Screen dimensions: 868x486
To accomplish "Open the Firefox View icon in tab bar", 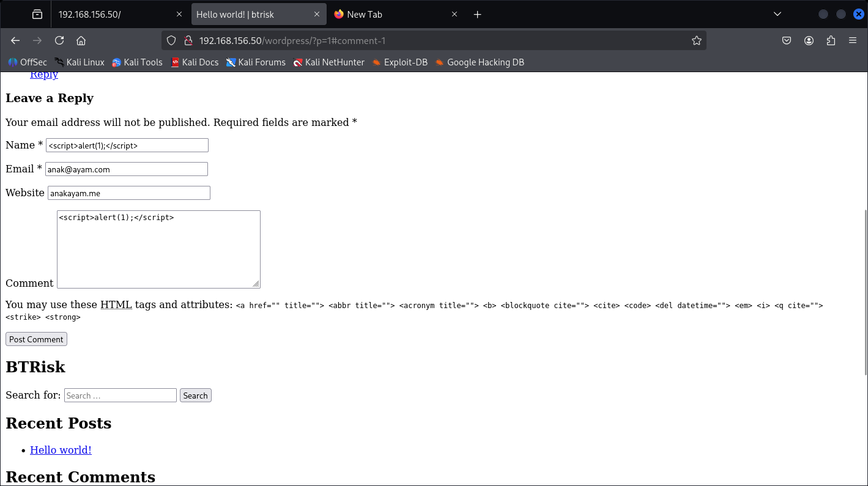I will point(37,14).
